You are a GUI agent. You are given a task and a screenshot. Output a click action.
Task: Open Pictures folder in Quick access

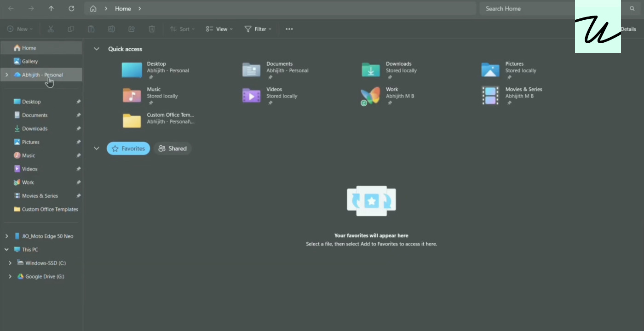[x=510, y=70]
